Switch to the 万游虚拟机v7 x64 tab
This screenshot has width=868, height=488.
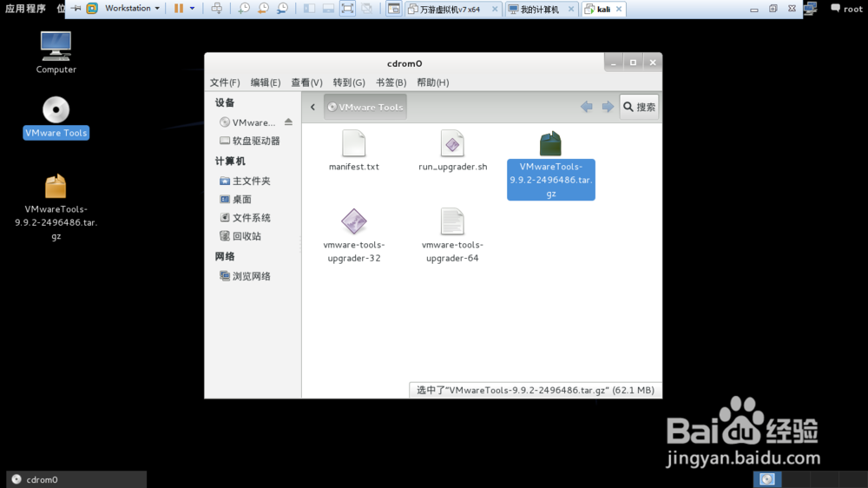[450, 10]
